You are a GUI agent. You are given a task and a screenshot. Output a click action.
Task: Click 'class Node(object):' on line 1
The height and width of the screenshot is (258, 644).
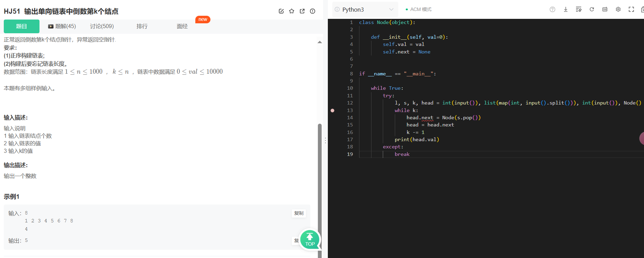click(387, 22)
